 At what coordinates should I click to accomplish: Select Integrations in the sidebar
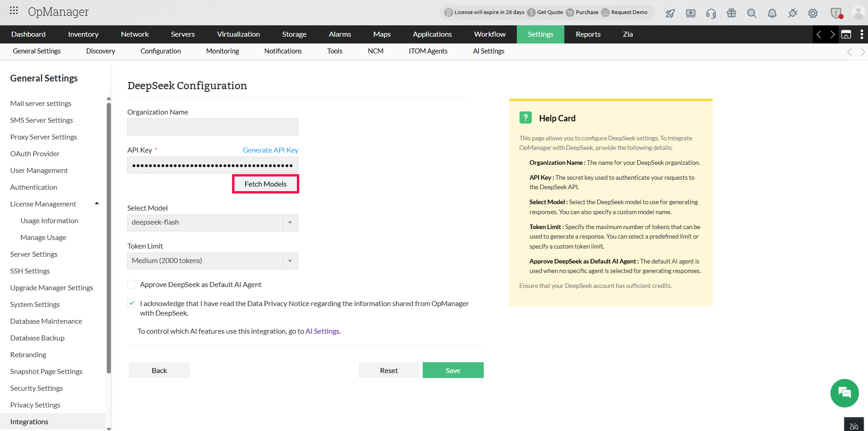(52, 421)
